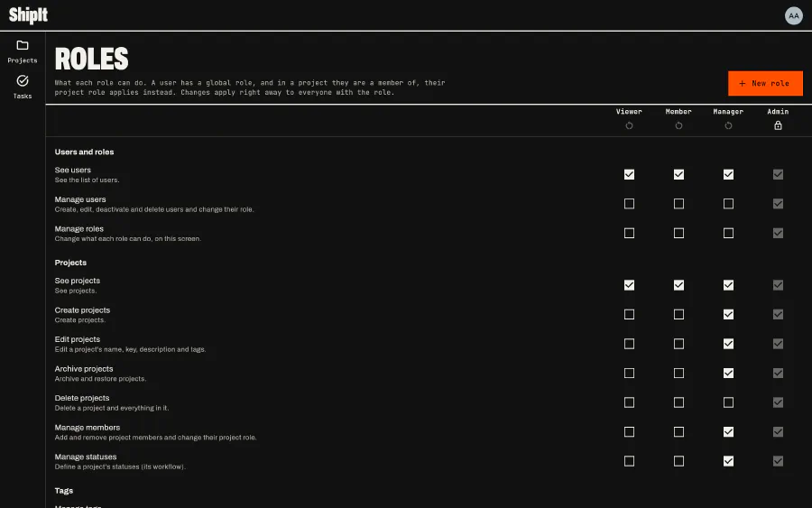Viewport: 812px width, 508px height.
Task: Click the ShipIt logo
Action: click(x=28, y=15)
